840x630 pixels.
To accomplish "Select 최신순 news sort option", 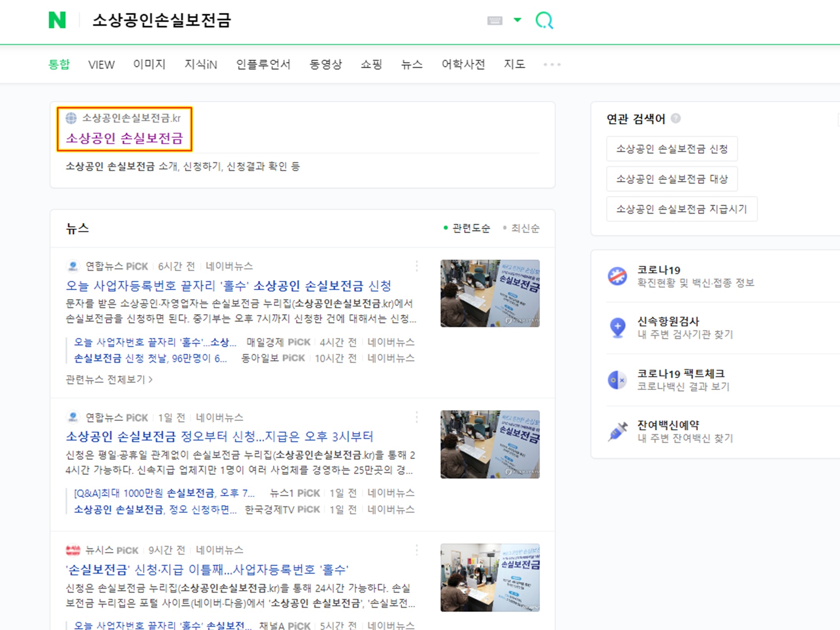I will tap(525, 228).
